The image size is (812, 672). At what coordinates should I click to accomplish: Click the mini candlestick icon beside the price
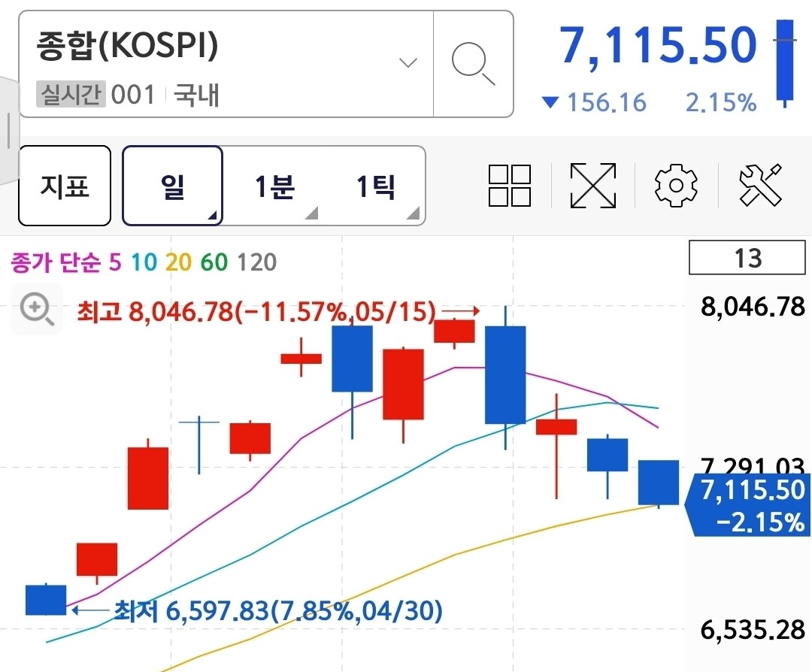(785, 63)
